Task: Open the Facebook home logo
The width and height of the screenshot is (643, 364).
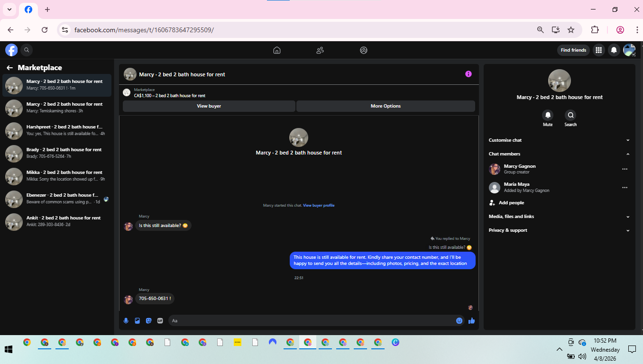Action: click(11, 50)
